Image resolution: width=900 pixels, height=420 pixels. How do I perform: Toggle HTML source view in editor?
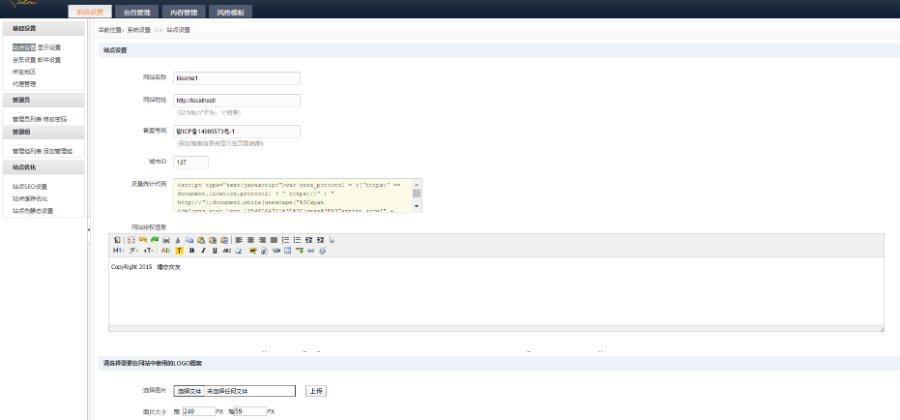click(117, 240)
